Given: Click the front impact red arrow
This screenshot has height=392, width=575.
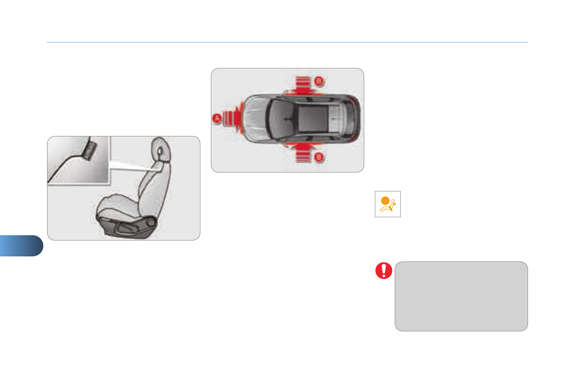Looking at the screenshot, I should coord(231,119).
